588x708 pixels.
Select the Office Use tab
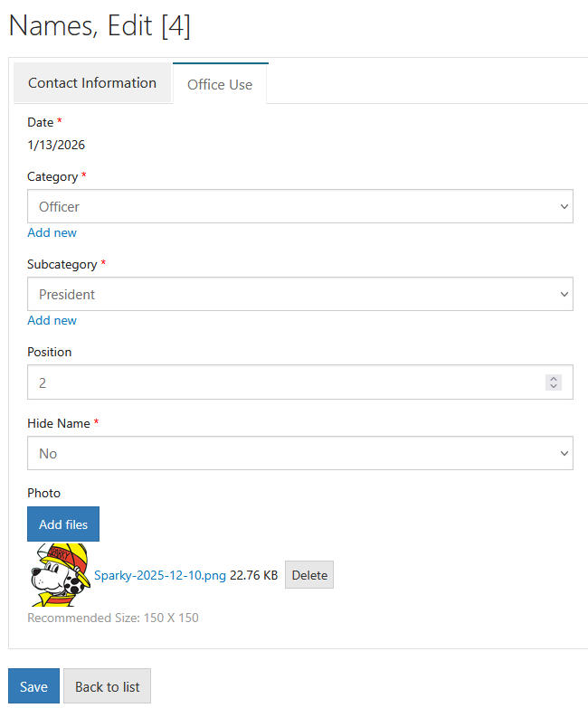tap(220, 85)
